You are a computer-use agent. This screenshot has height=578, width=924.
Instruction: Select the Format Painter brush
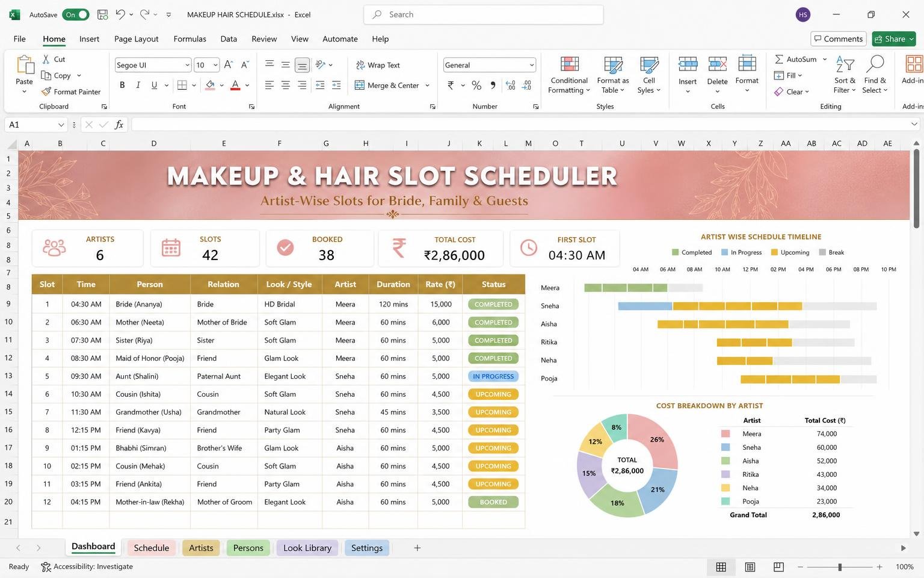click(46, 92)
